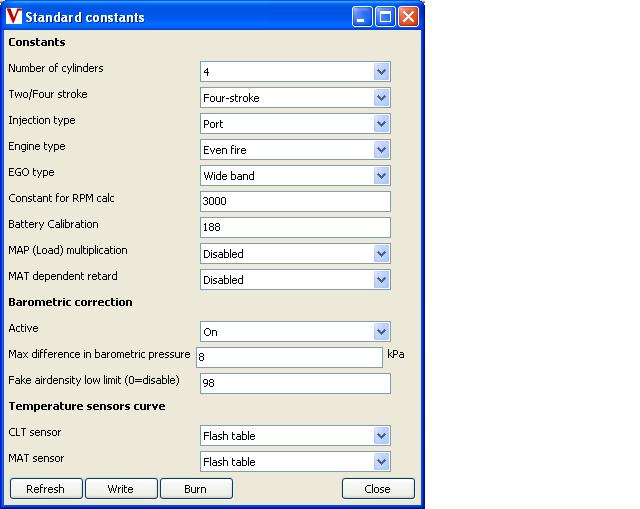Viewport: 640px width, 509px height.
Task: Click the "CLT sensor" label
Action: pos(35,432)
